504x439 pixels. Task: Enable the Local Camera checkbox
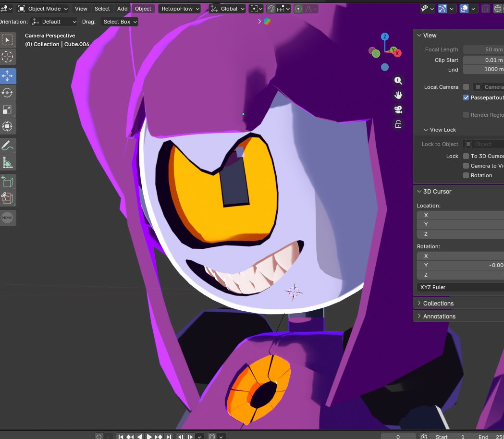point(466,87)
